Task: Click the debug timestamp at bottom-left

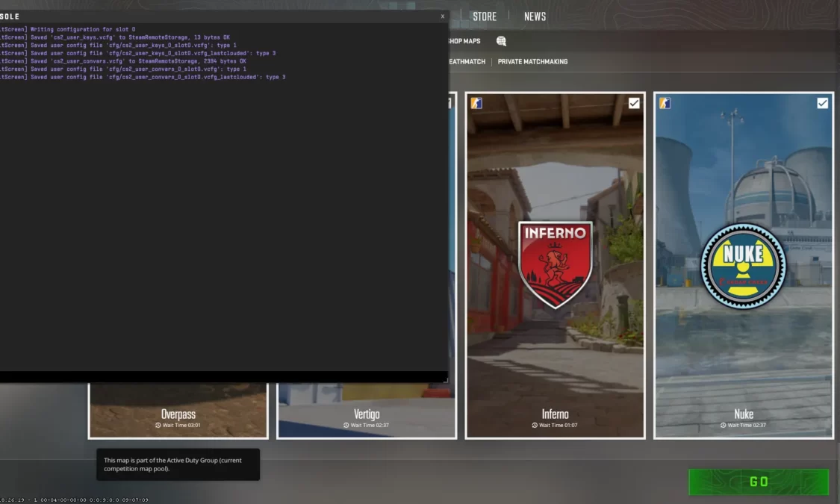Action: click(x=75, y=500)
